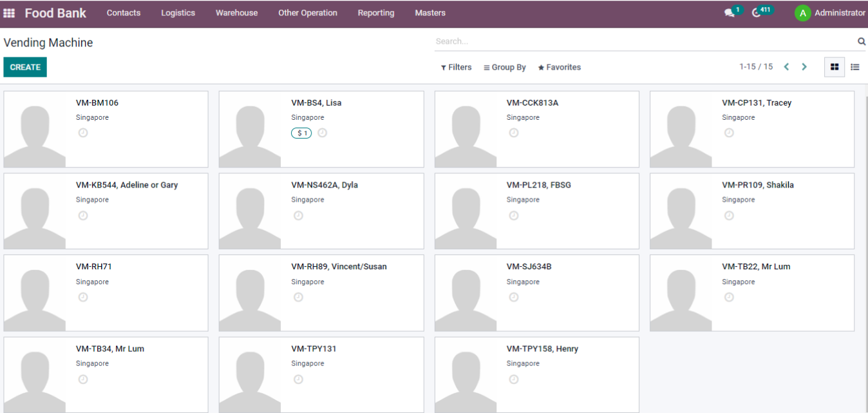Screen dimensions: 868x413
Task: Open the activities clock icon with 411
Action: [757, 13]
